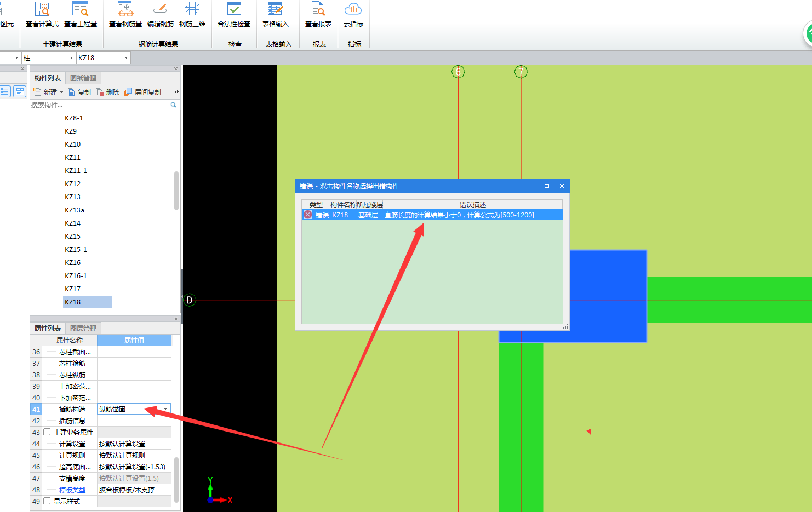Image resolution: width=812 pixels, height=512 pixels.
Task: Click axis label 6 circle
Action: (x=458, y=72)
